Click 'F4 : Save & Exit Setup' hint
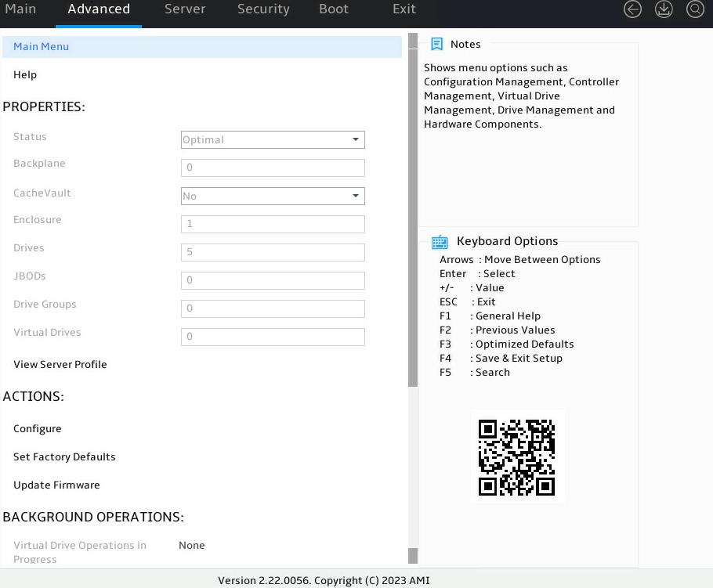Screen dimensions: 713x588 (501, 359)
